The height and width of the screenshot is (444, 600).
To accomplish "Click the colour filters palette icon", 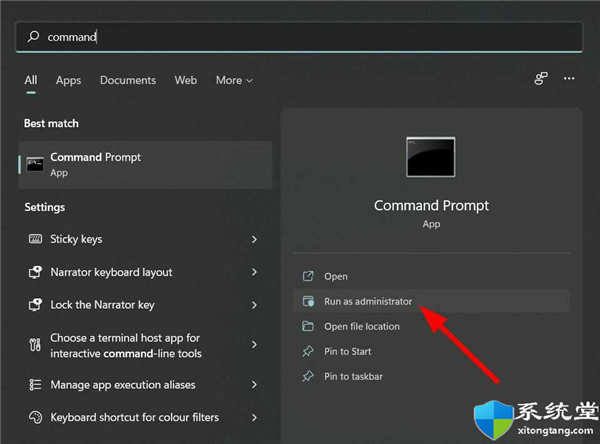I will pos(35,417).
